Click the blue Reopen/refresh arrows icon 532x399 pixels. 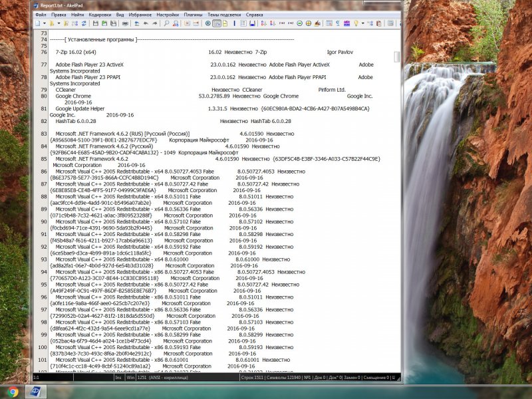click(x=84, y=23)
